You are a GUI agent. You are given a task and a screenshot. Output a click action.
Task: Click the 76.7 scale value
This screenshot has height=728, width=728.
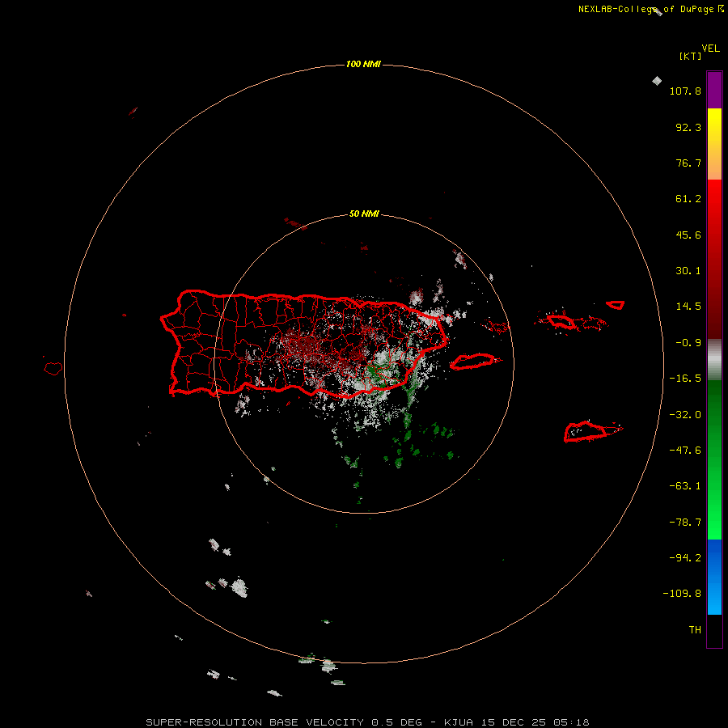pos(688,163)
